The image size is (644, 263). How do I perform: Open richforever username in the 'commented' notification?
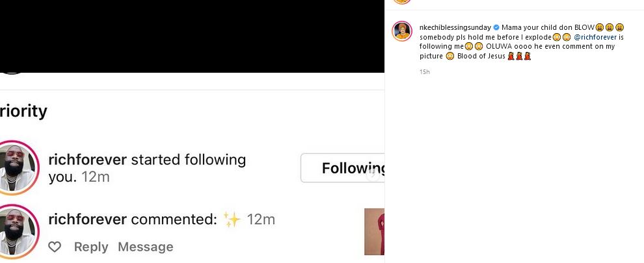[87, 219]
